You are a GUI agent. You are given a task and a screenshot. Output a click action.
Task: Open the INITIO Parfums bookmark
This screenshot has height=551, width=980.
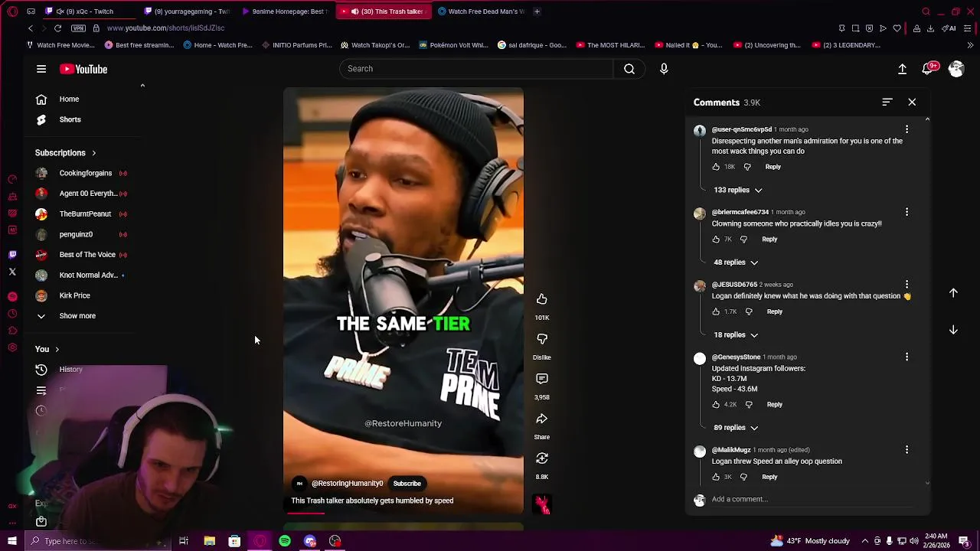tap(297, 45)
